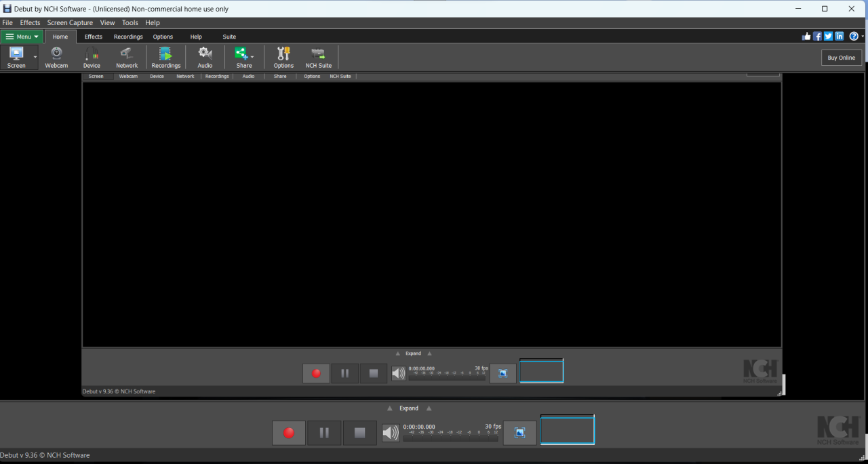Open the green Menu dropdown

(22, 36)
